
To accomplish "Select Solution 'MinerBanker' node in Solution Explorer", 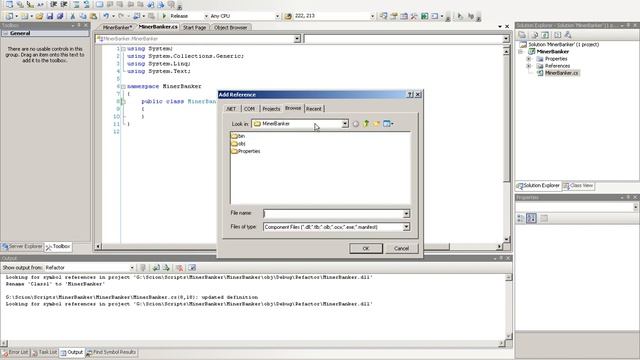I will point(560,44).
